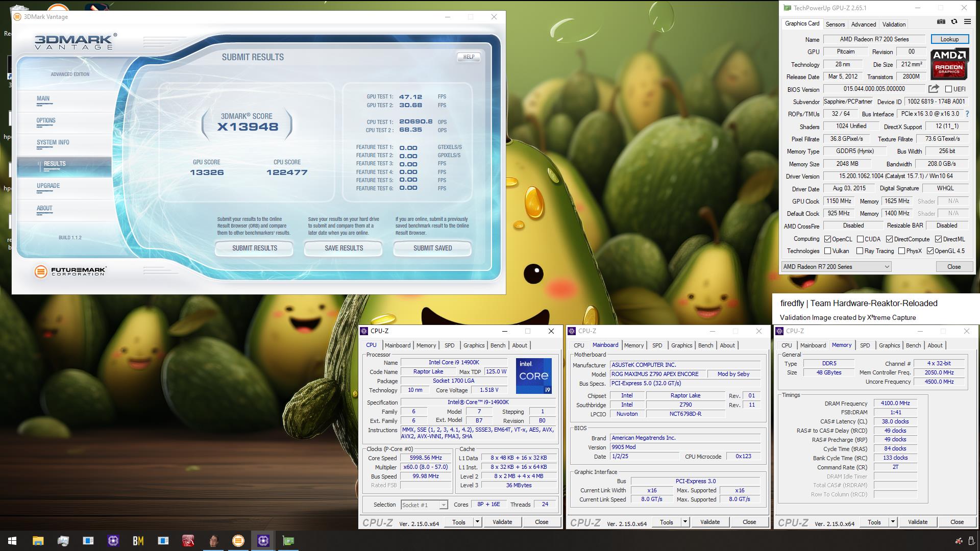Open the Socket #1 selection dropdown
980x551 pixels.
click(x=424, y=505)
